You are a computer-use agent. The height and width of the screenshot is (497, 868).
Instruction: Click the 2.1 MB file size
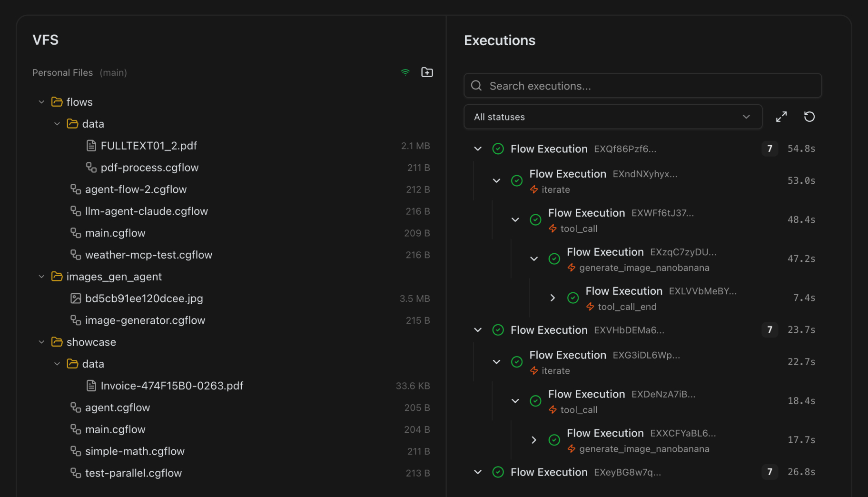point(415,146)
